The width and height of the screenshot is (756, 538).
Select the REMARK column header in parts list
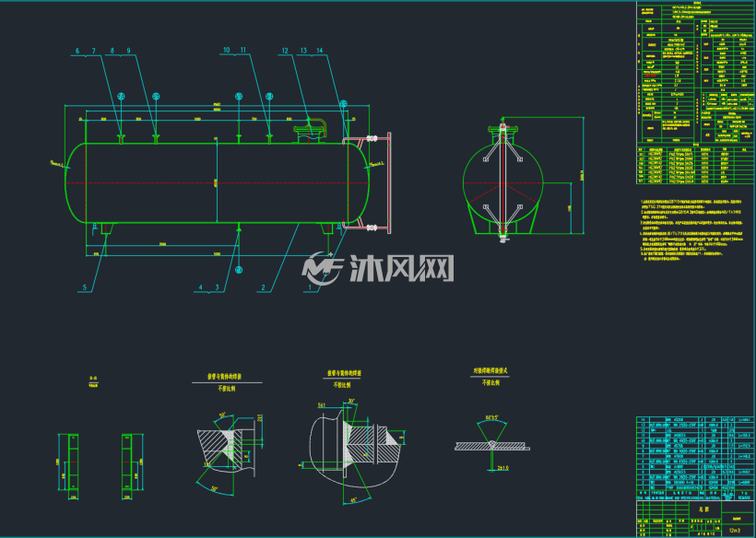tap(745, 498)
